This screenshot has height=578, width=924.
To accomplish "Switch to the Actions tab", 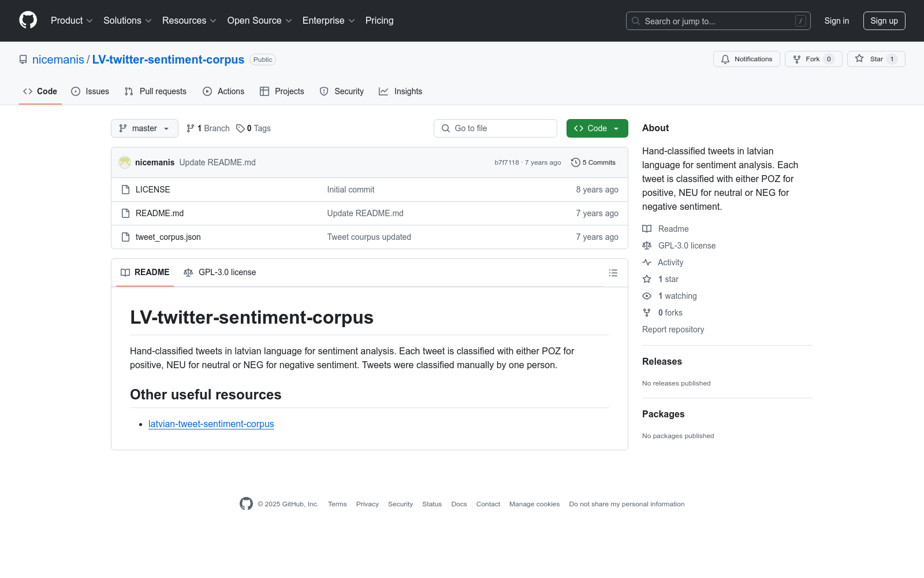I will pos(223,91).
